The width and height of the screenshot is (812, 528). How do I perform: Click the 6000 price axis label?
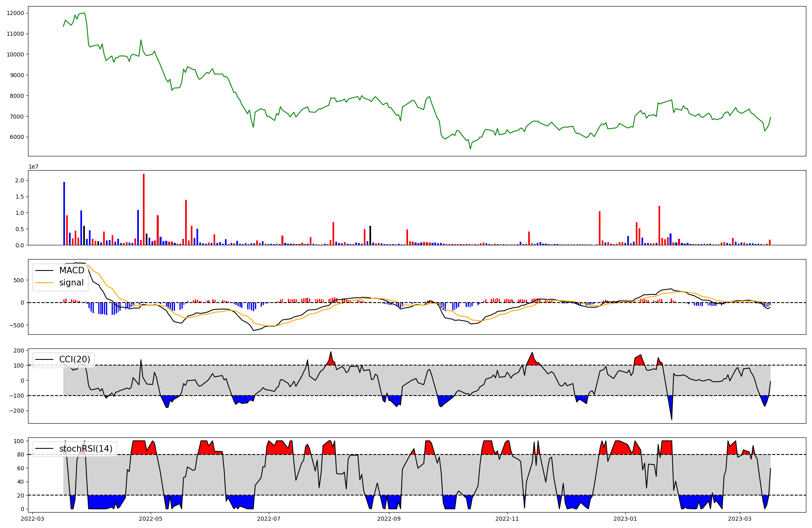[x=17, y=137]
